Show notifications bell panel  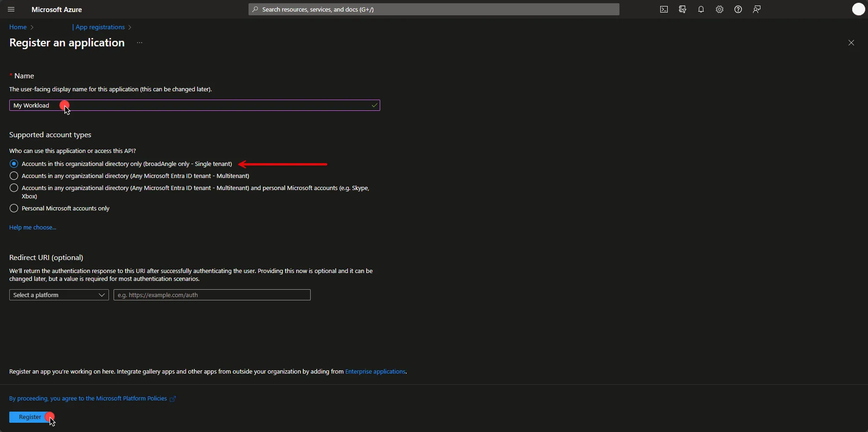point(701,9)
